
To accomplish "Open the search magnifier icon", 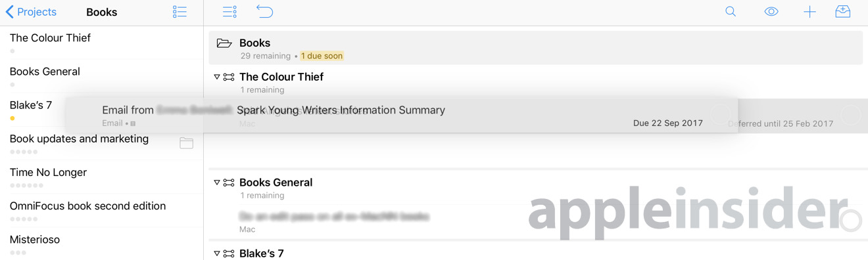I will (731, 12).
